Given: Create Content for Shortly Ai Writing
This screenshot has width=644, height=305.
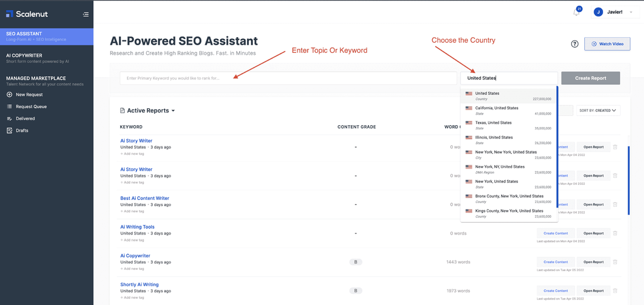Looking at the screenshot, I should tap(556, 291).
